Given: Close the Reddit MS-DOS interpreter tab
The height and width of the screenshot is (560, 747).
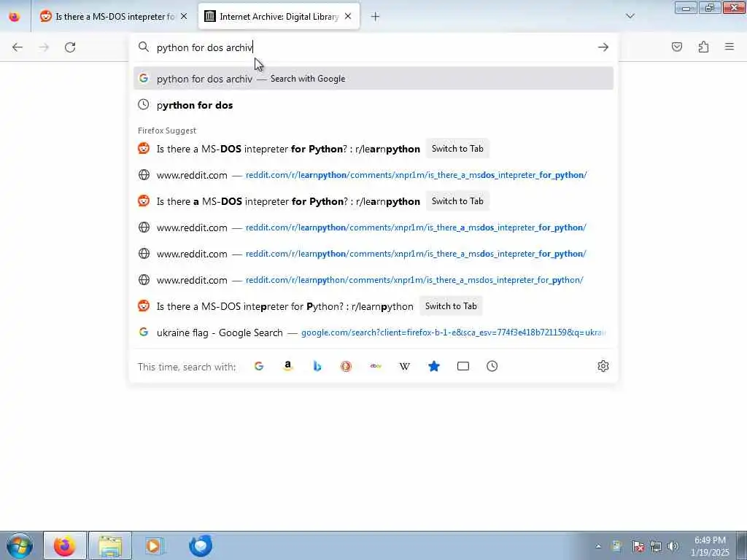Looking at the screenshot, I should click(x=184, y=17).
